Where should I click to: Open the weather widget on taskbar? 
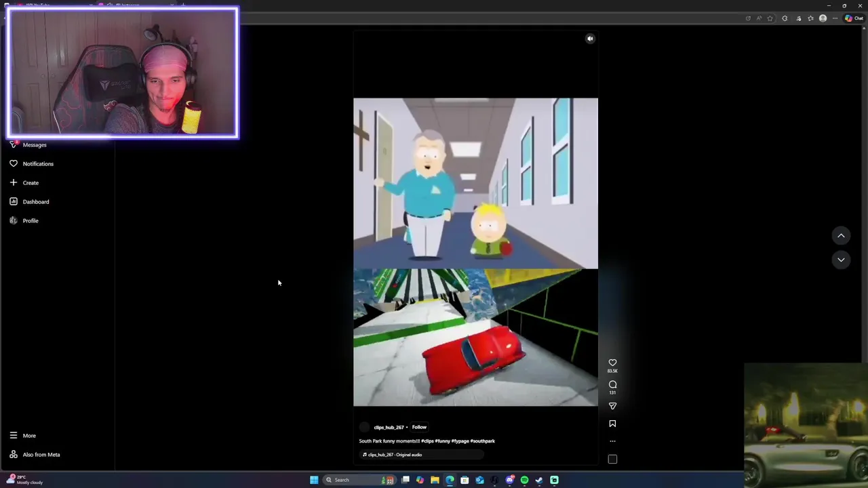pyautogui.click(x=24, y=479)
